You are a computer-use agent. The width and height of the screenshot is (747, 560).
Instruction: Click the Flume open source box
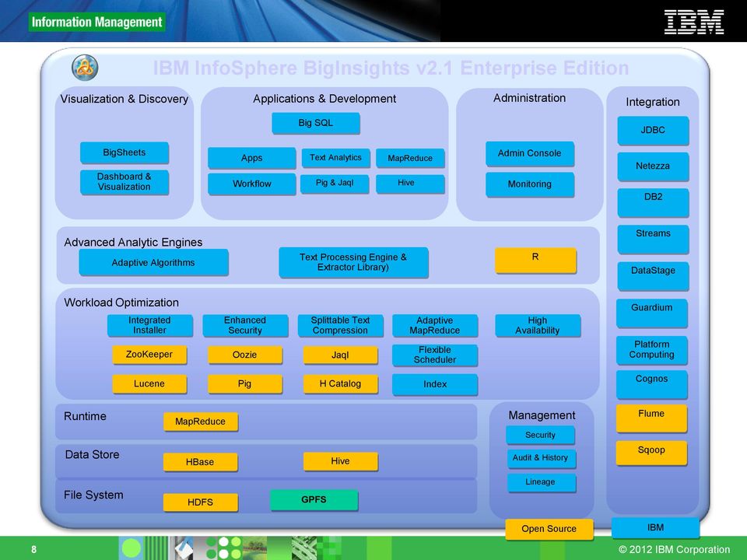[x=651, y=418]
